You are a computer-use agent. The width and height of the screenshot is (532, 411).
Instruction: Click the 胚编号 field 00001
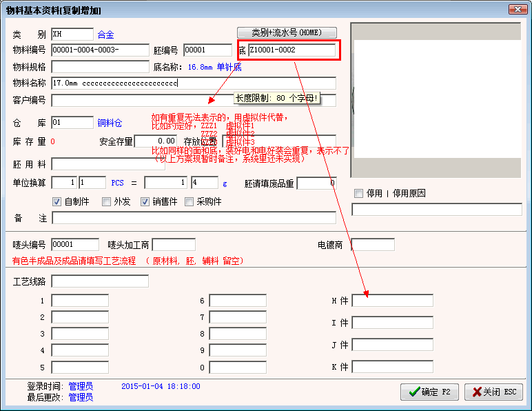click(207, 50)
